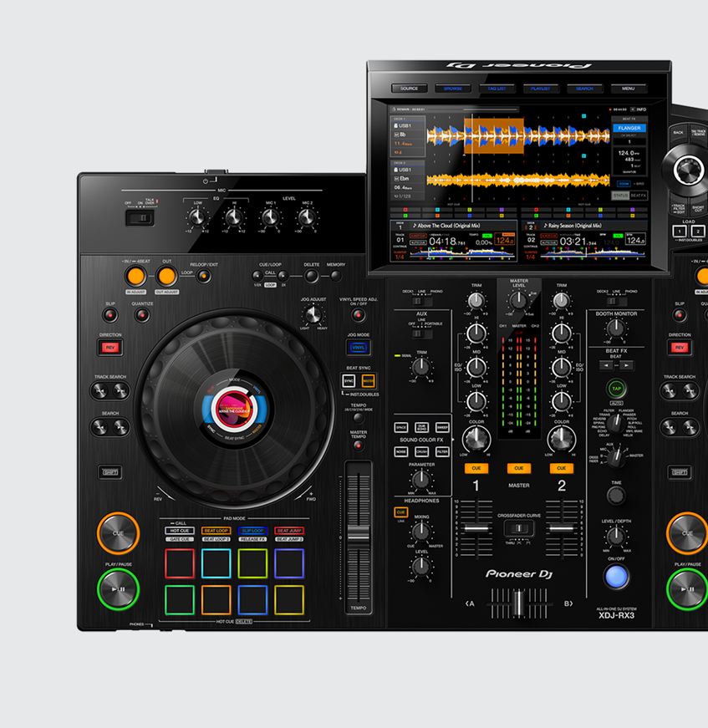Tap the cyan performance pad in the top row
708x728 pixels.
[216, 563]
